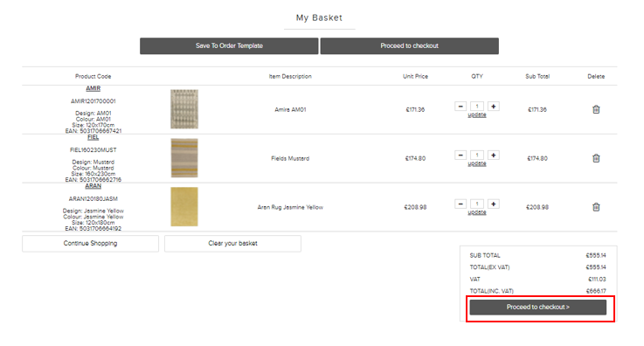
Task: Click update link under Fields Mustard quantity
Action: 477,163
